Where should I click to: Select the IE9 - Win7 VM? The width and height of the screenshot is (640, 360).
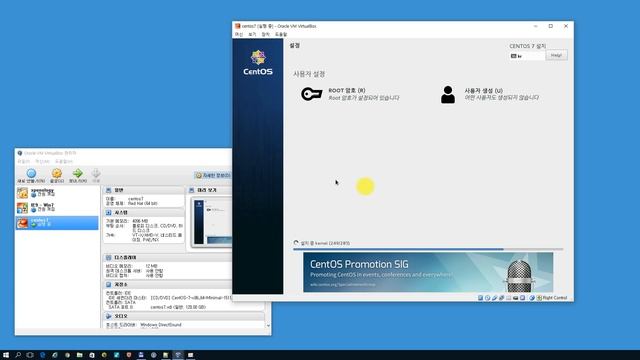pos(57,207)
